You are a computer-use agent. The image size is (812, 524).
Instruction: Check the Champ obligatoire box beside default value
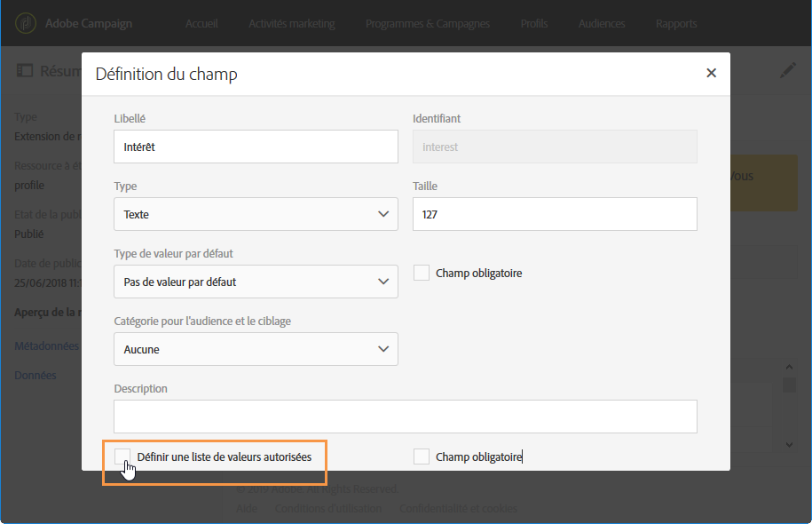(422, 274)
